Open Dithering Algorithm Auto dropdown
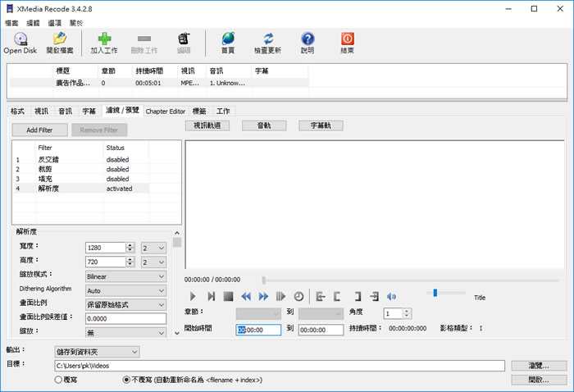574x392 pixels. (x=125, y=290)
